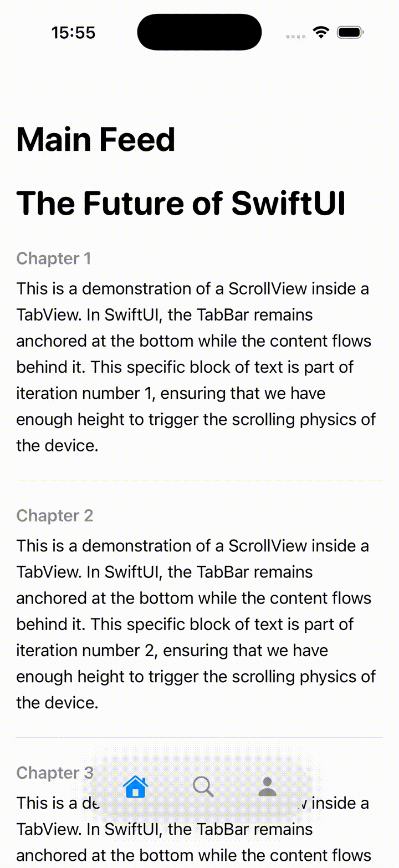399x868 pixels.
Task: Tap the cellular signal dots
Action: pos(295,36)
